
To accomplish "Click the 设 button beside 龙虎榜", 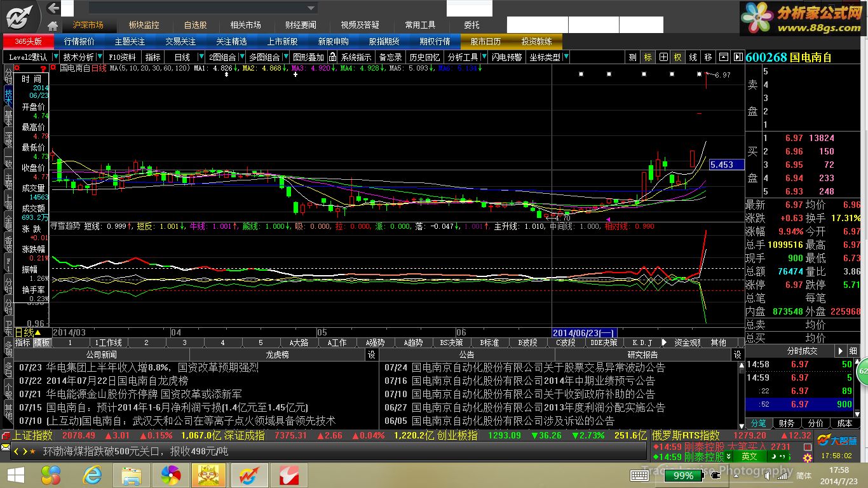I will (x=372, y=355).
